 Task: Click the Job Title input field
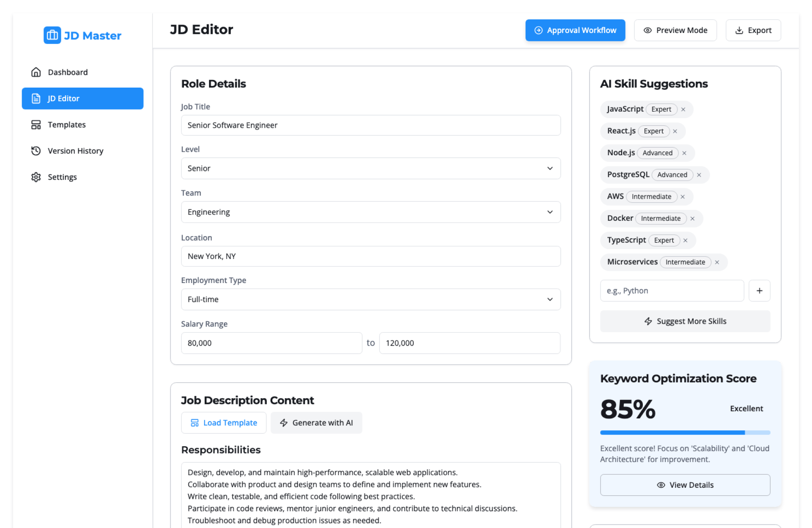point(370,125)
